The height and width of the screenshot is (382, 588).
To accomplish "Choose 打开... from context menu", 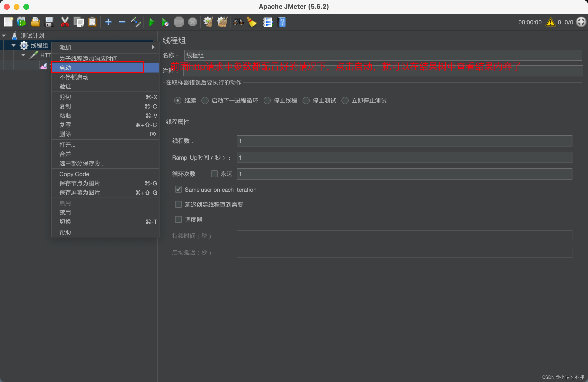I will click(105, 145).
